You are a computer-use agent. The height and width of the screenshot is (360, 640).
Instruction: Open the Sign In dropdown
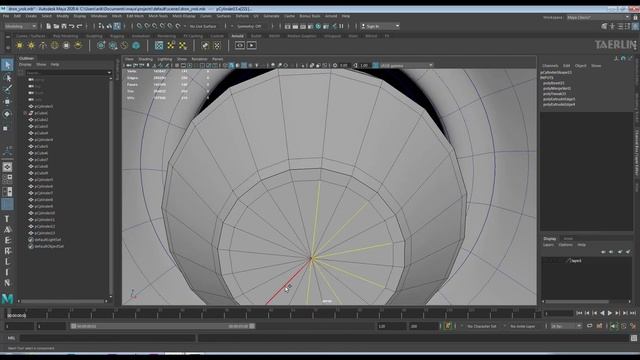[380, 26]
